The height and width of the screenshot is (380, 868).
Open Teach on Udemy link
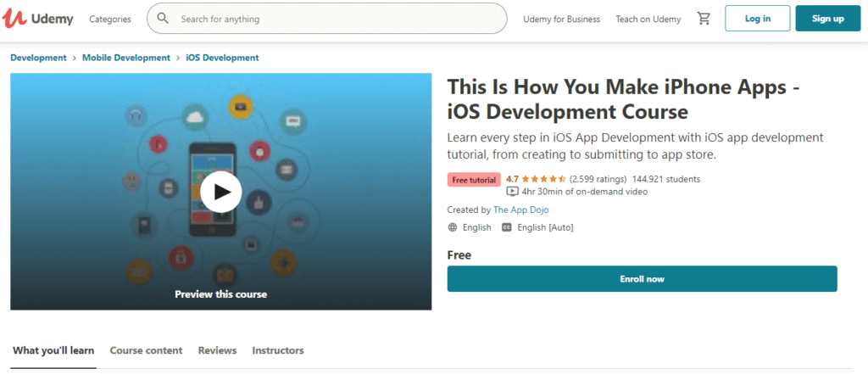tap(648, 19)
